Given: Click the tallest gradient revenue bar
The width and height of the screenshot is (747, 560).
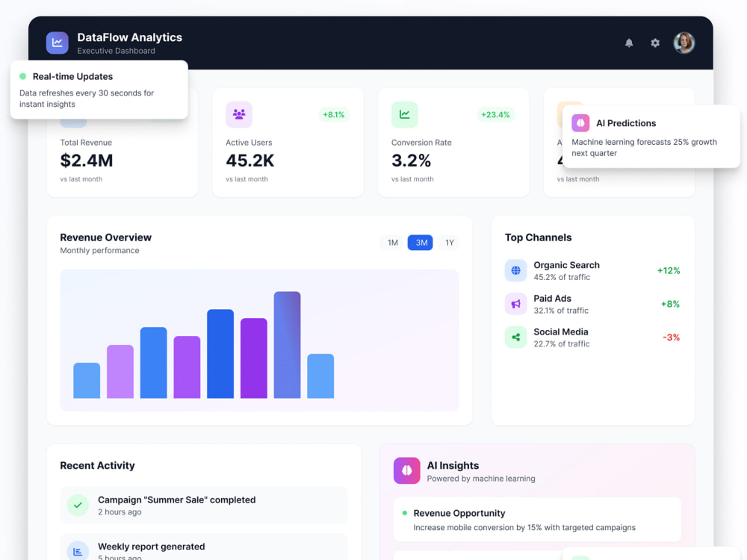Looking at the screenshot, I should (288, 345).
